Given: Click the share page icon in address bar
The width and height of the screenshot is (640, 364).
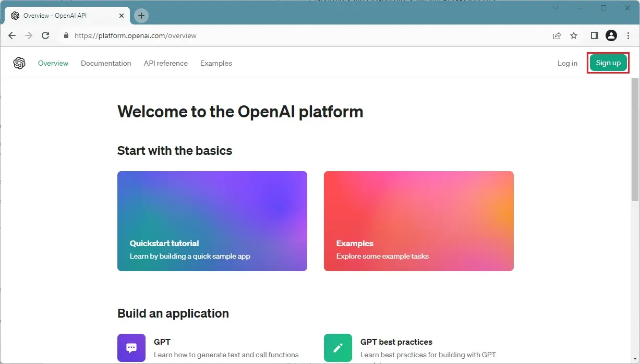Looking at the screenshot, I should tap(557, 35).
